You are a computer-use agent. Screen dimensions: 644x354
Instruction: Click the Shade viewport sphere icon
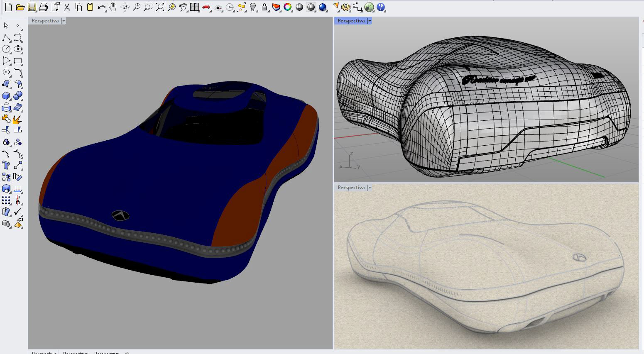click(x=299, y=7)
